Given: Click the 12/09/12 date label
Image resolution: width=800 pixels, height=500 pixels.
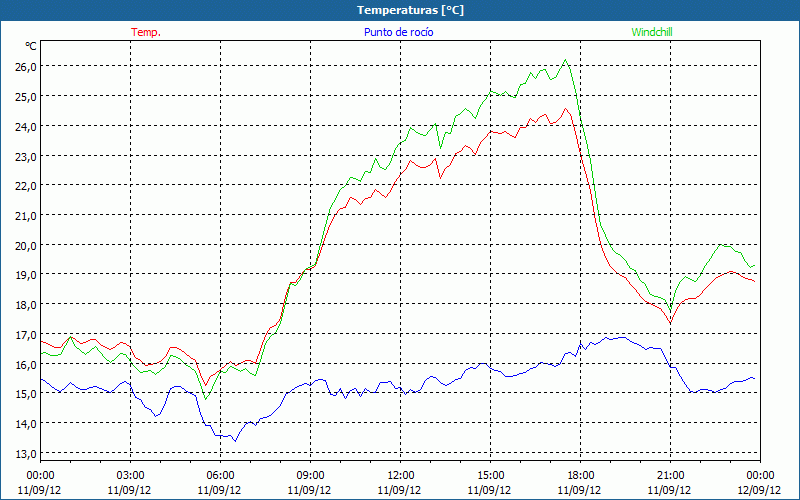Looking at the screenshot, I should (x=760, y=490).
